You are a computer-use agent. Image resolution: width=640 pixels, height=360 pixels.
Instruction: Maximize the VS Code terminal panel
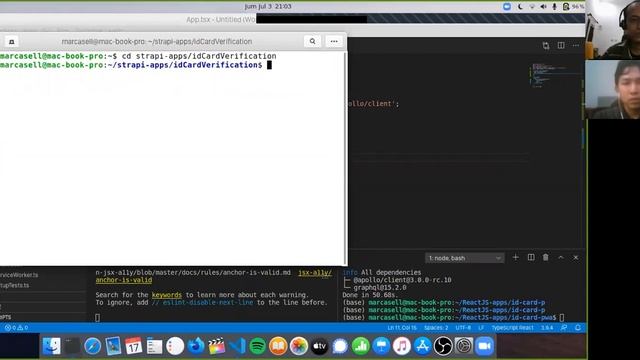tap(561, 258)
